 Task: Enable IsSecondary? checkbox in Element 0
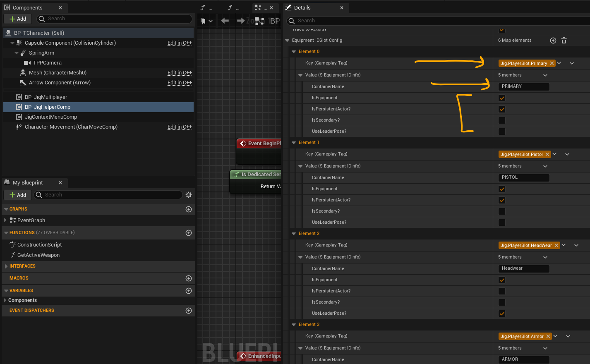[502, 120]
